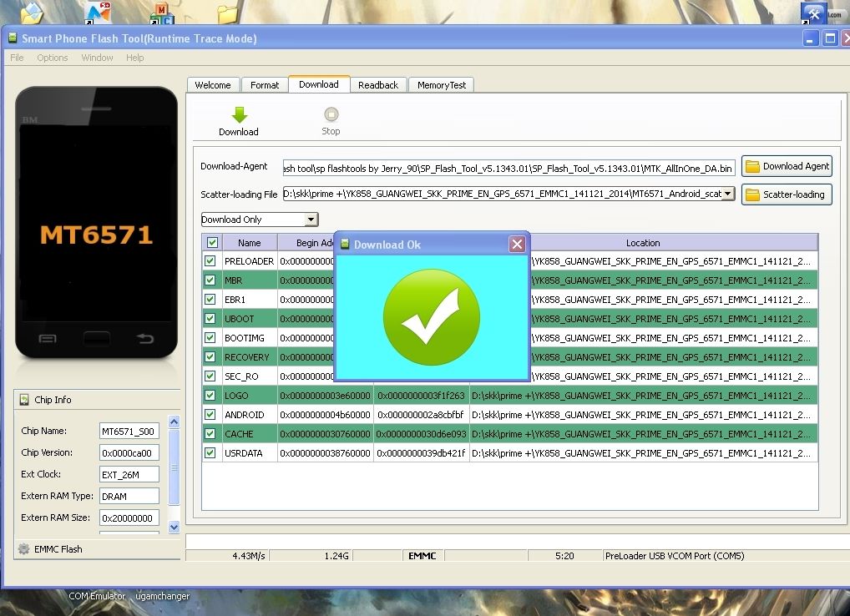Click ANDROID begin address 0x0000000004b60000

point(326,415)
